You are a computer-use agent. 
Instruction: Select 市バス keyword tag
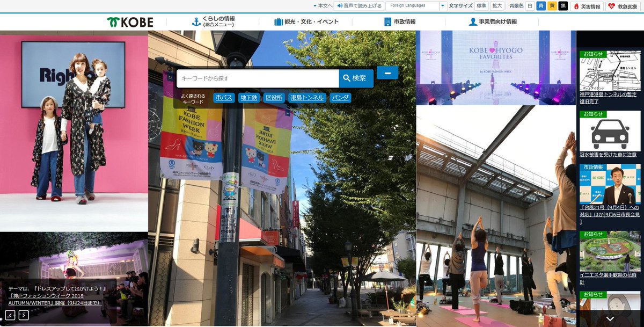[224, 98]
